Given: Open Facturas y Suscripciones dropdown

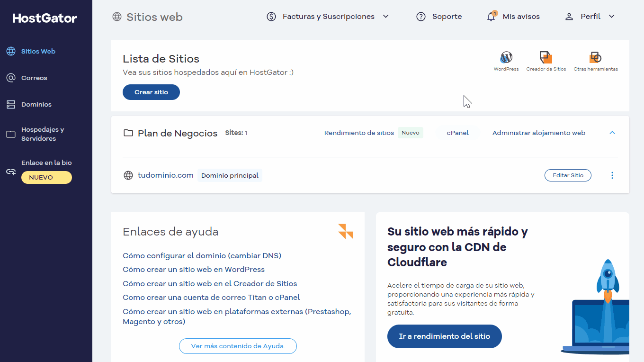Looking at the screenshot, I should 328,17.
